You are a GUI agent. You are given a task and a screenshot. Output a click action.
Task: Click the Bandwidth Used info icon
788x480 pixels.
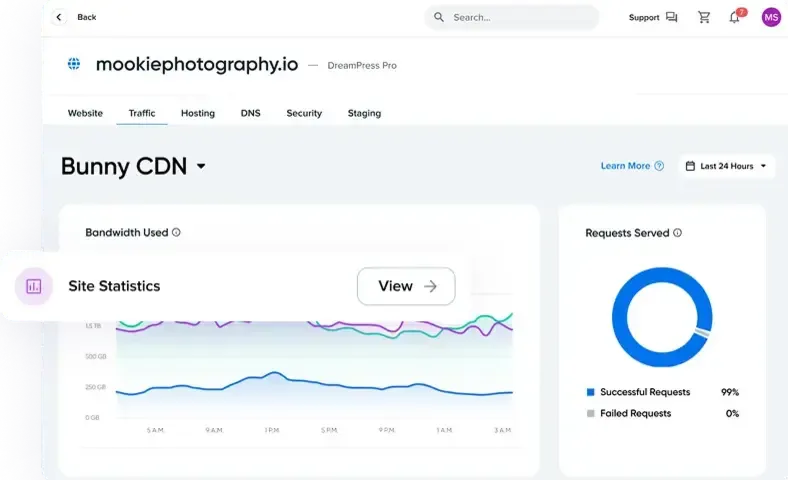pyautogui.click(x=176, y=233)
